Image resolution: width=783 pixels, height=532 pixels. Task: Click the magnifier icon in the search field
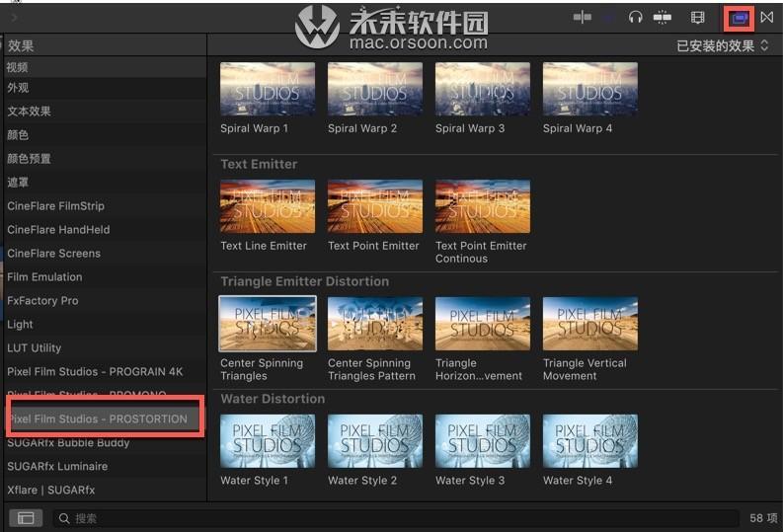[64, 518]
